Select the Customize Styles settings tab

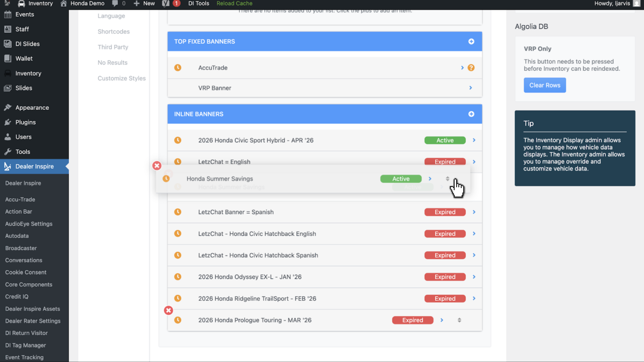coord(122,78)
